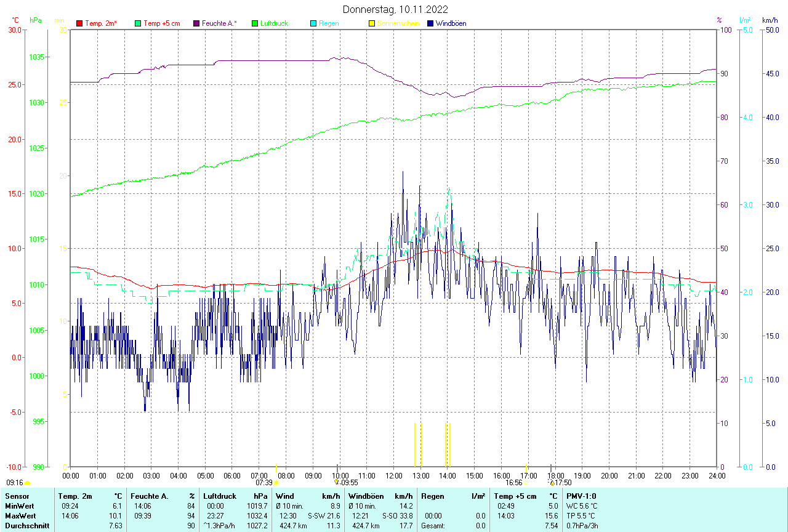Click the dark blue Windböen legend swatch

[430, 23]
